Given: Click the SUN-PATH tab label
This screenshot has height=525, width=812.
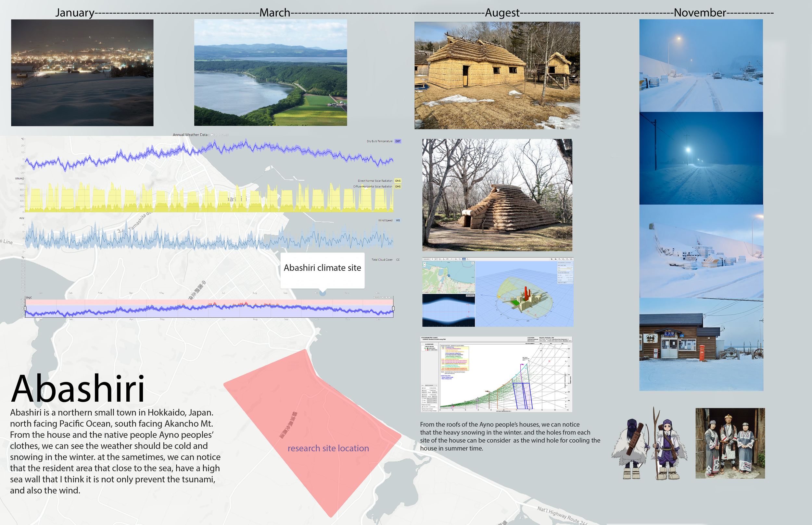Looking at the screenshot, I should tap(426, 259).
